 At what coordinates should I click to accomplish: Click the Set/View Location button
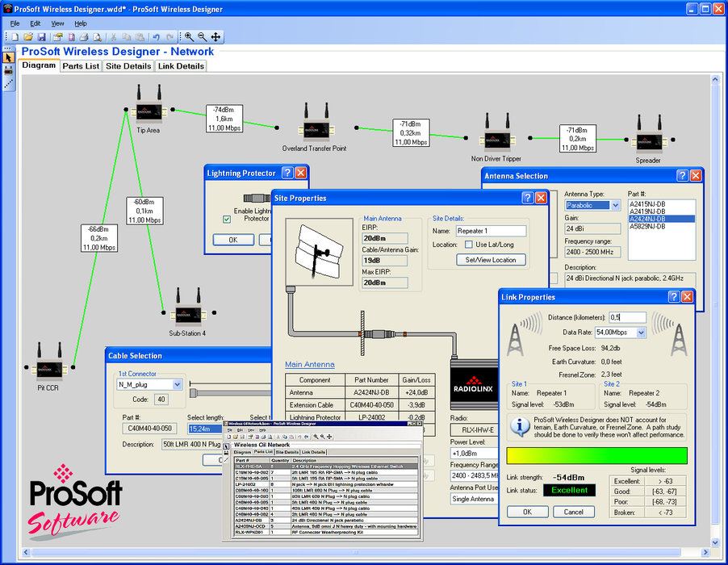click(490, 259)
